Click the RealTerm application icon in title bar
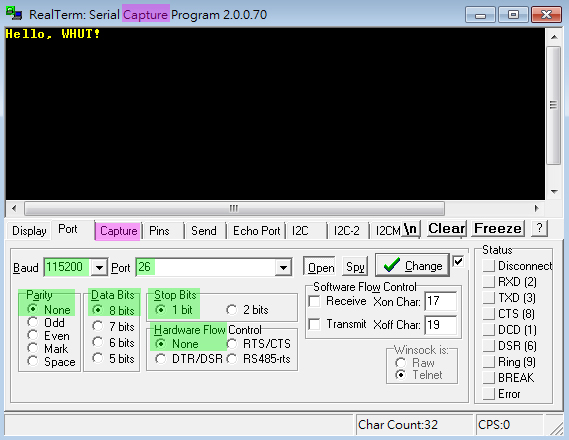This screenshot has height=440, width=569. point(14,13)
